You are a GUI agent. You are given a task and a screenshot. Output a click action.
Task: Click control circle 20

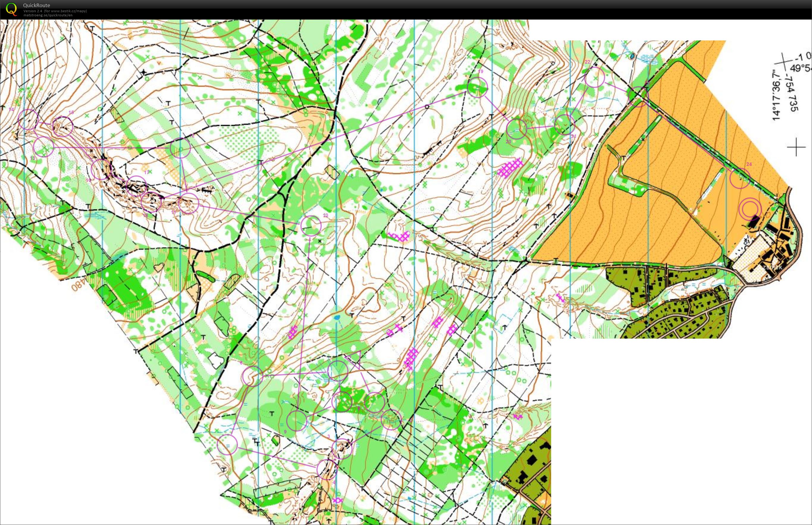[516, 129]
